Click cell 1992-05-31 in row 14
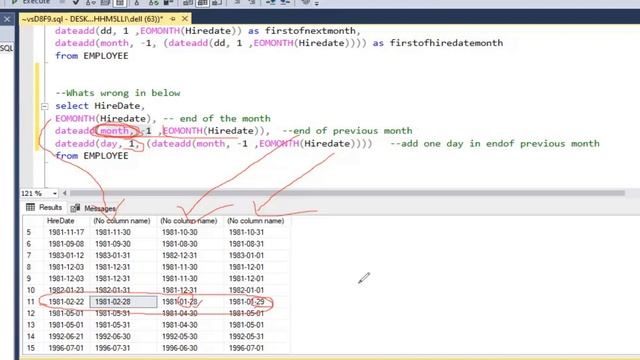Screen dimensions: 640x360 [x=246, y=337]
